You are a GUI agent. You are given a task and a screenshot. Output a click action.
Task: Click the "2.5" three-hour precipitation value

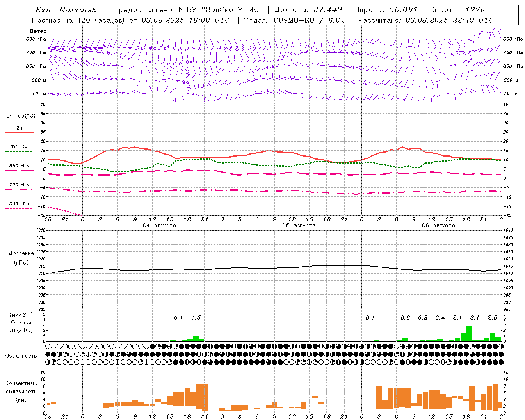492,317
